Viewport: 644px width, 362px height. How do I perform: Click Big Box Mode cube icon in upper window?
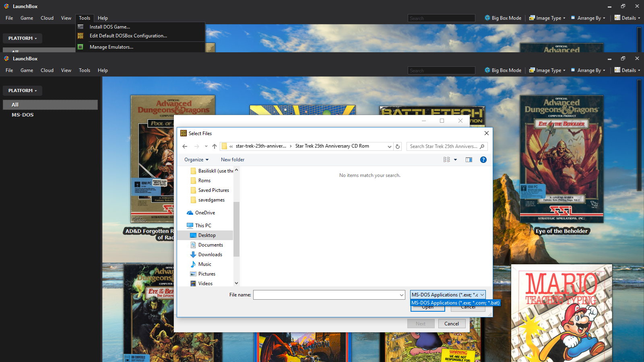tap(487, 18)
